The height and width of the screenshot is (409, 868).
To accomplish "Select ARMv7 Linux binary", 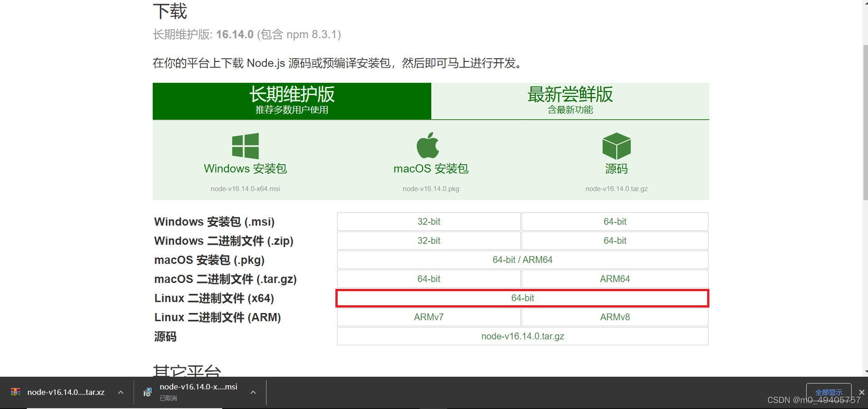I will [x=429, y=317].
